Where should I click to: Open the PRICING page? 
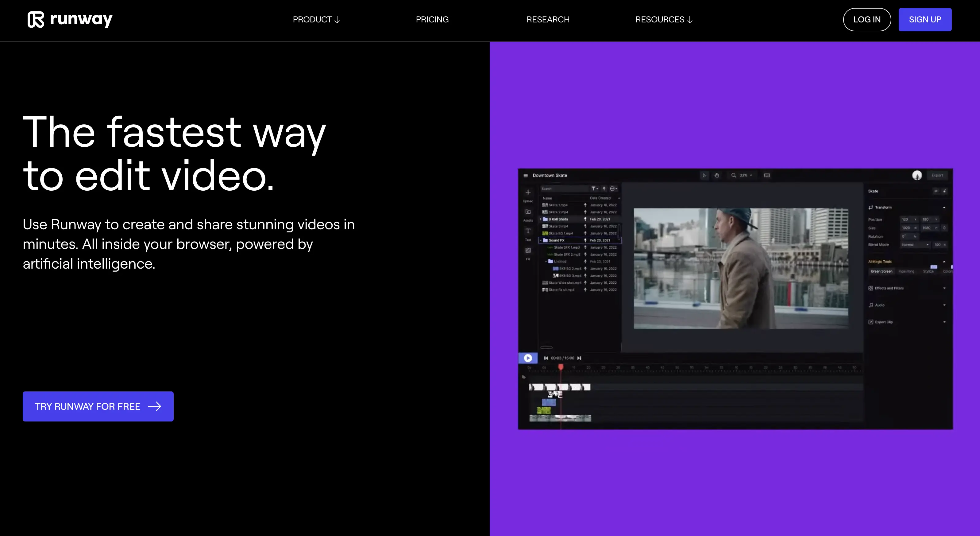point(432,19)
